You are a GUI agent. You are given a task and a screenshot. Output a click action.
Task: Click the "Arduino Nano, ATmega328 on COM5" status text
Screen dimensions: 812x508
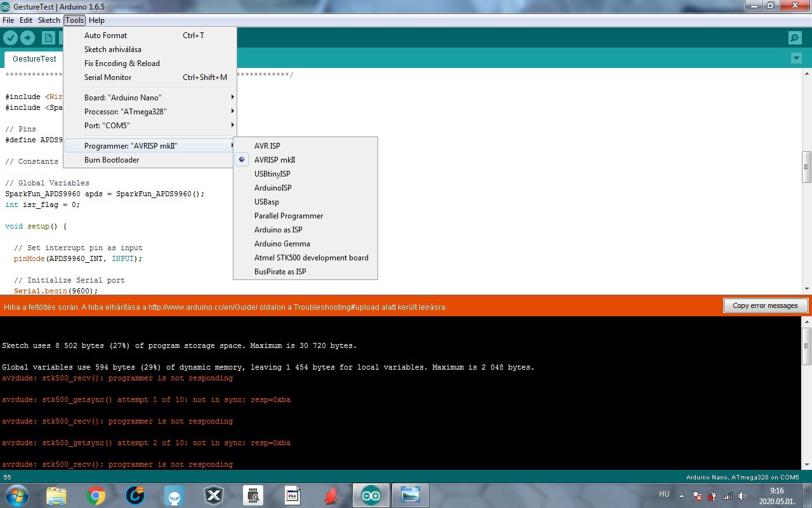[x=742, y=477]
